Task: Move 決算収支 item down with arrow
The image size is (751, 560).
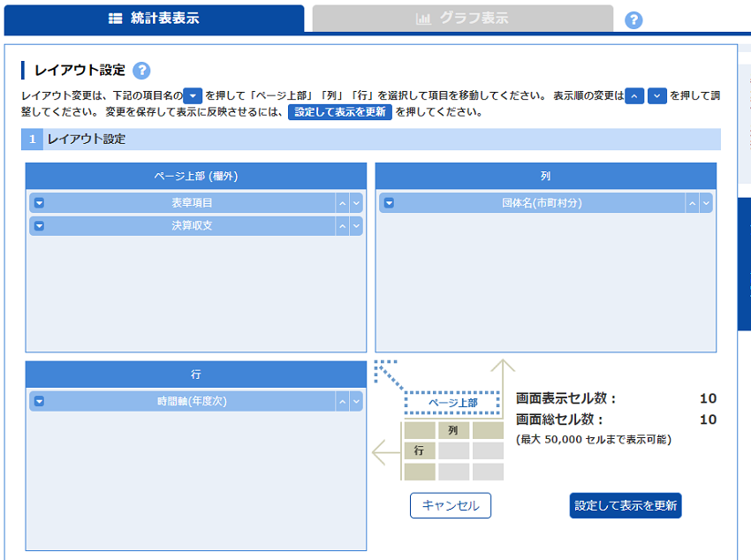Action: point(356,226)
